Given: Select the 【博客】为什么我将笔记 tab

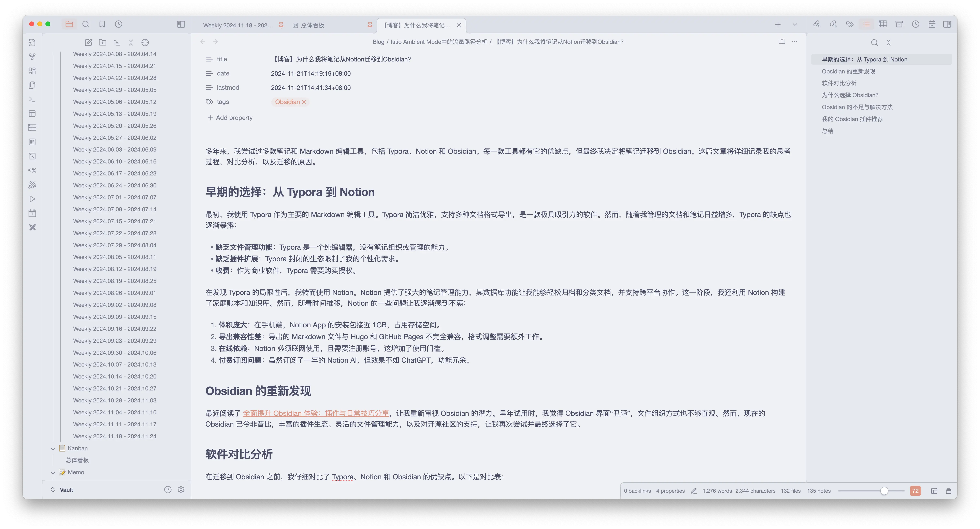Looking at the screenshot, I should click(417, 25).
